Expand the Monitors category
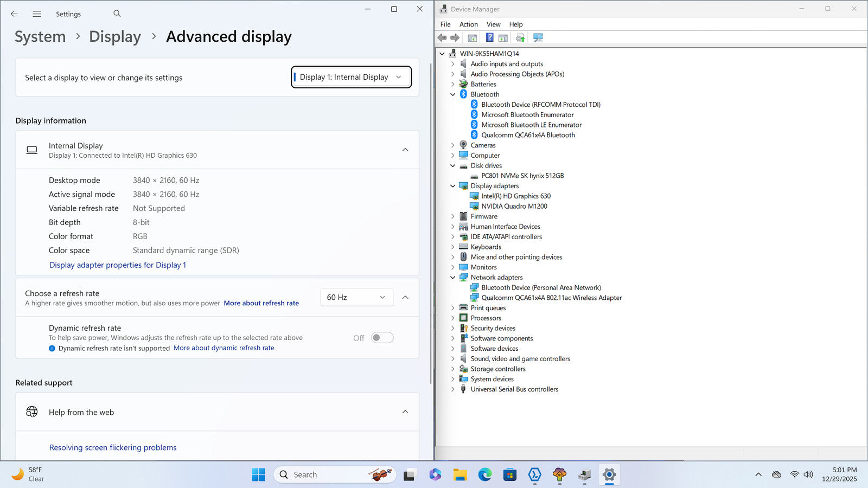 point(453,267)
